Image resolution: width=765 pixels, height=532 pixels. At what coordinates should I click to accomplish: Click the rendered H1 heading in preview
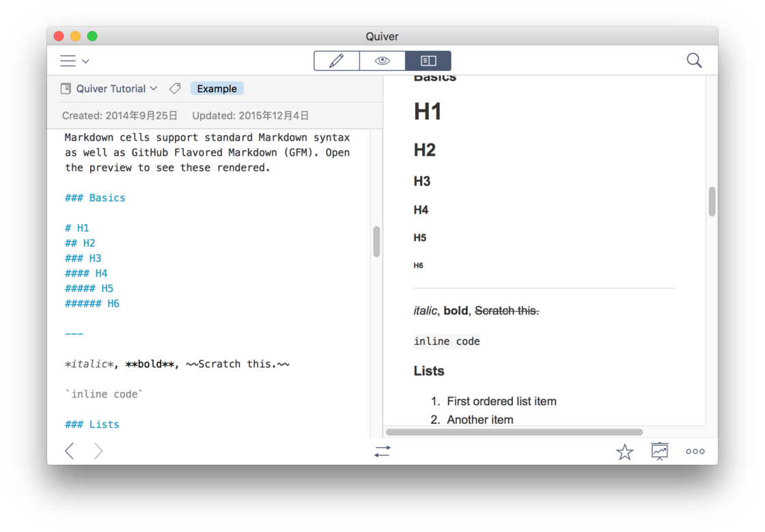(428, 111)
